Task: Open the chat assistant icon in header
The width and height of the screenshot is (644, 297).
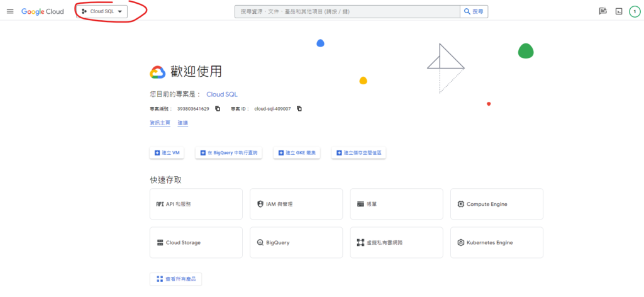Action: pos(602,11)
